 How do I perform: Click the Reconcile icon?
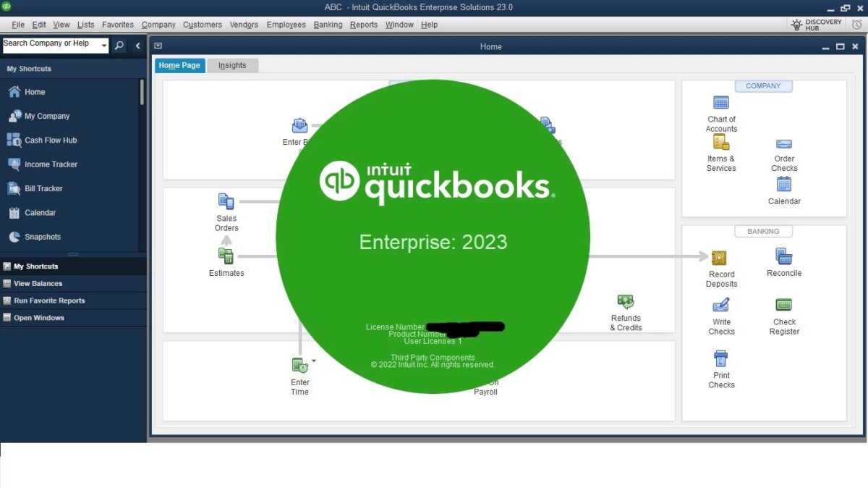point(784,256)
